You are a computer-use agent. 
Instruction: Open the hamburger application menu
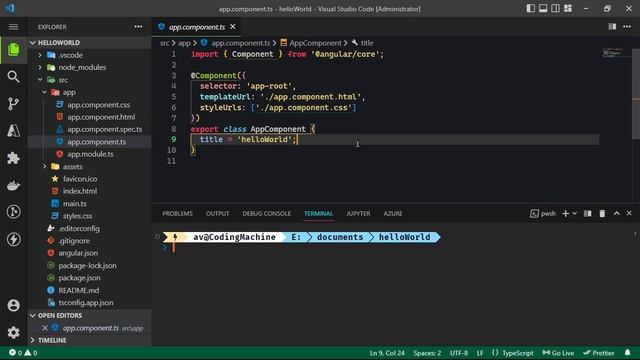coord(13,27)
